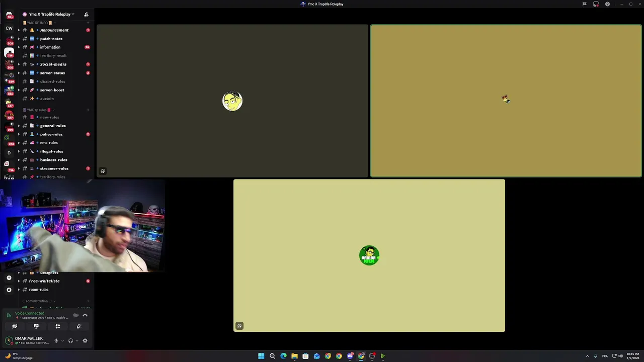Image resolution: width=644 pixels, height=362 pixels.
Task: Toggle the no-video icon on bottom tile
Action: pos(239,326)
